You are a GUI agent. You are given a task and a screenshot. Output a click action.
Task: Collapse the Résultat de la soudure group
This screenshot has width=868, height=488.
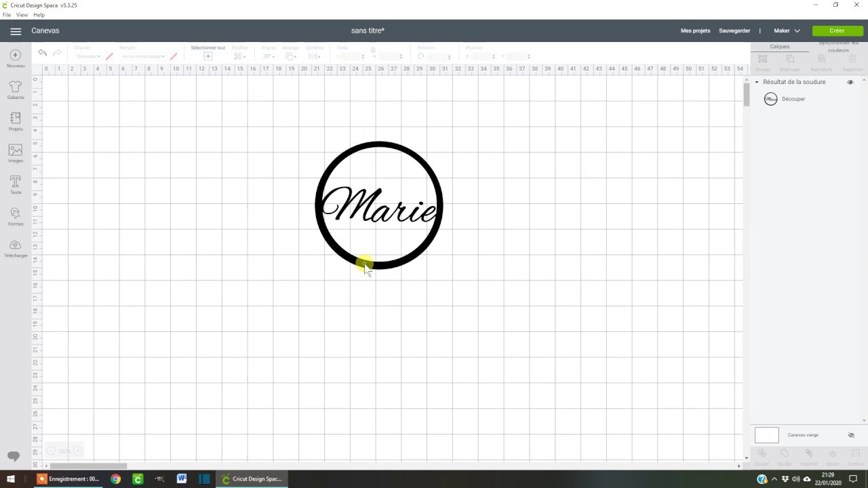point(757,82)
